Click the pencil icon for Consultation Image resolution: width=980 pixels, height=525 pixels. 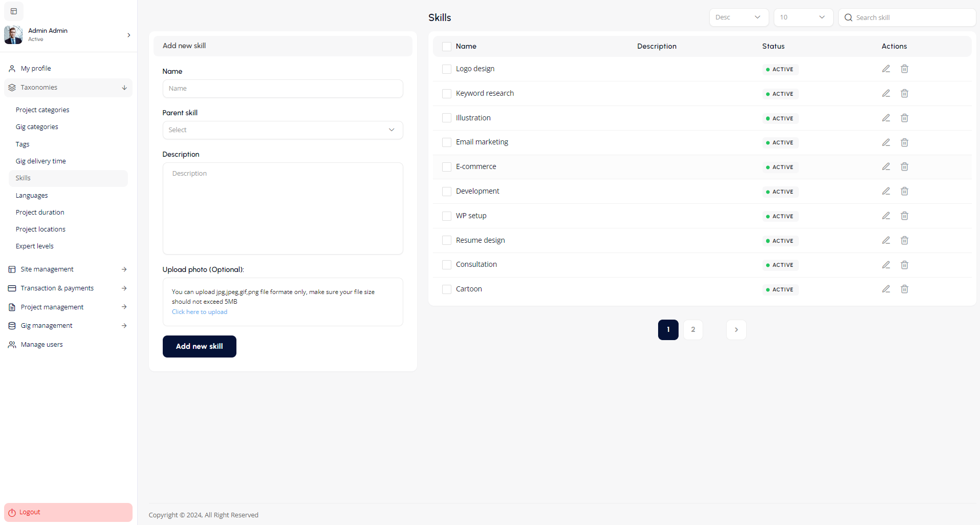(886, 265)
